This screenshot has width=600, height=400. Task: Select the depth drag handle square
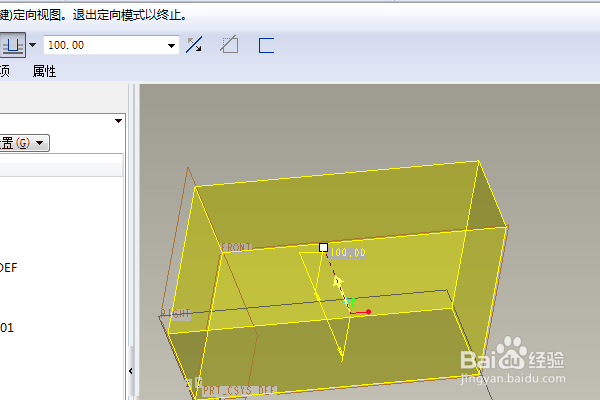pyautogui.click(x=323, y=248)
